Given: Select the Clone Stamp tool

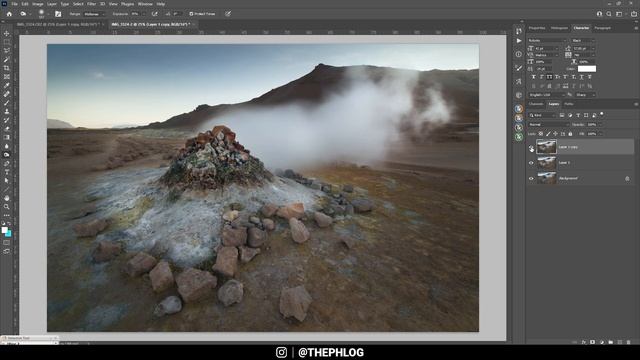Looking at the screenshot, I should (7, 111).
